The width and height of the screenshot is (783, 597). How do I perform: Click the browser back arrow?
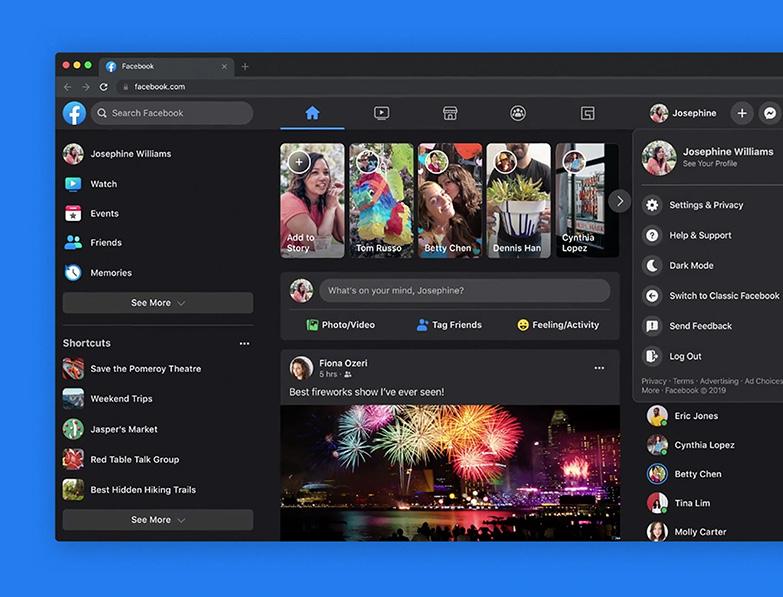[67, 87]
